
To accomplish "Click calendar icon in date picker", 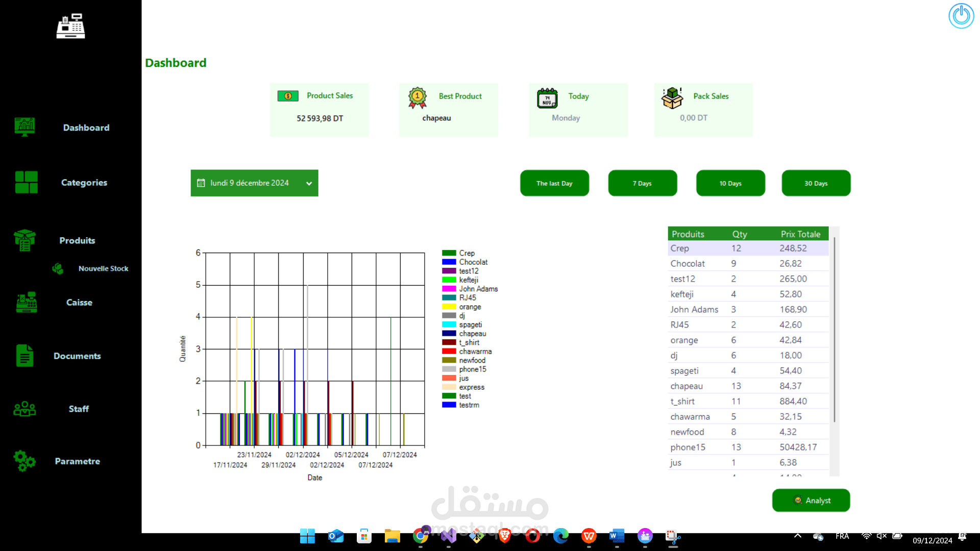I will pyautogui.click(x=201, y=183).
